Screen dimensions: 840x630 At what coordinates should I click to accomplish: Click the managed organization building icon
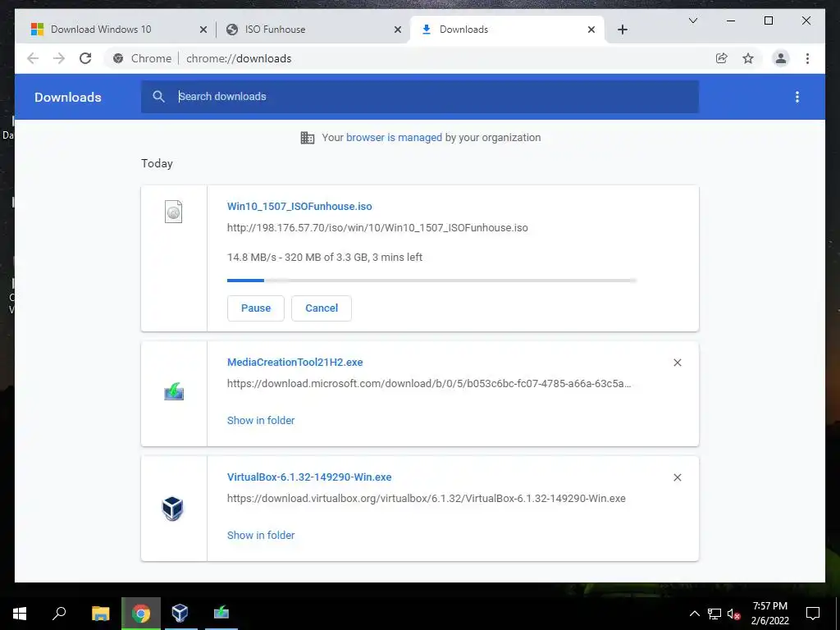click(308, 138)
